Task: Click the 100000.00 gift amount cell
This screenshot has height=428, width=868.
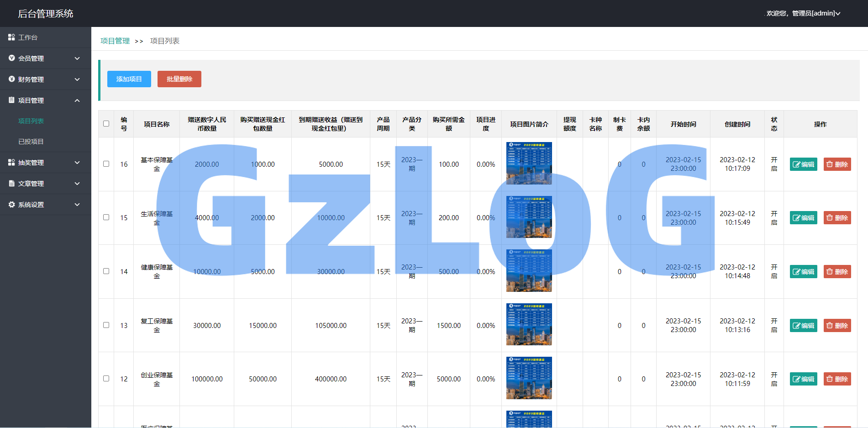Action: coord(207,379)
